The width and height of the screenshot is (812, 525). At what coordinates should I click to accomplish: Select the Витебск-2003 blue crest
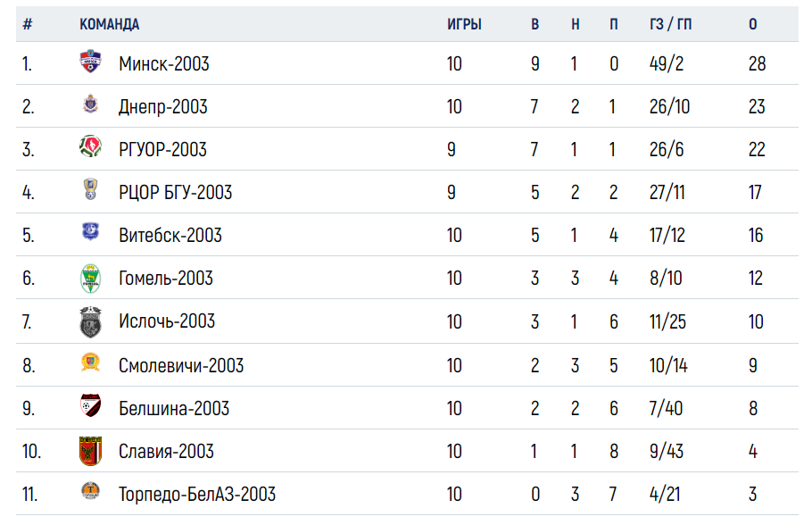click(x=91, y=231)
